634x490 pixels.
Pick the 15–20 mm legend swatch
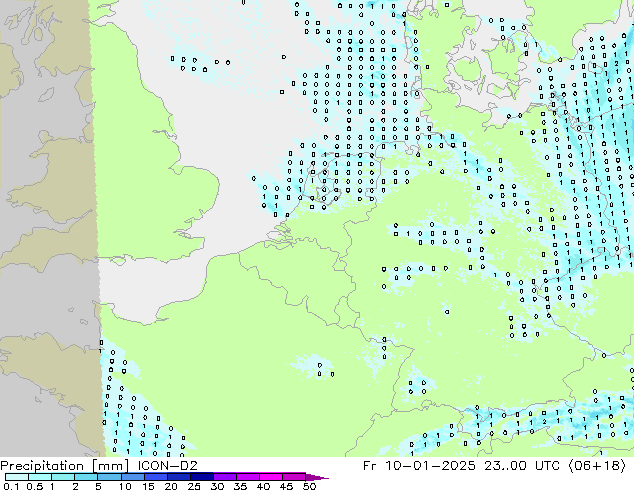coord(155,477)
